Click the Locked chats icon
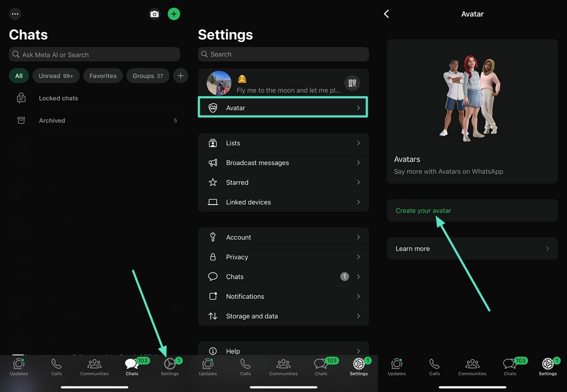 click(21, 98)
